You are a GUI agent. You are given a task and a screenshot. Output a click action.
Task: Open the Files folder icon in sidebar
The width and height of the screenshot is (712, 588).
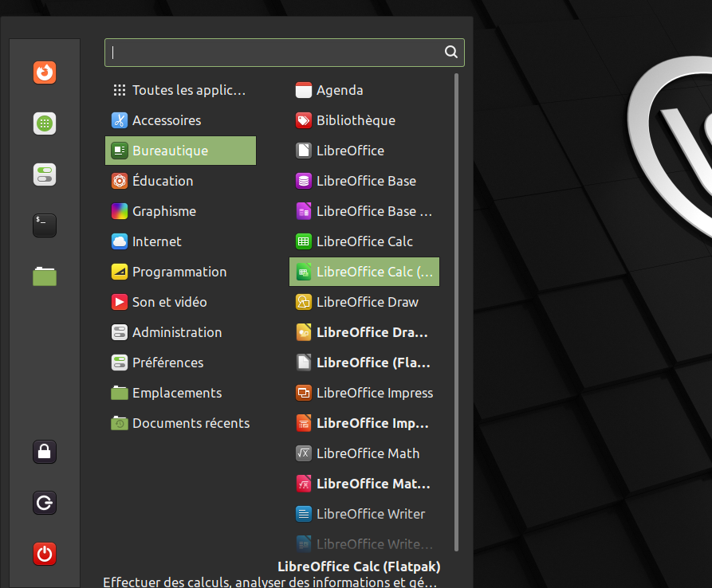click(45, 276)
